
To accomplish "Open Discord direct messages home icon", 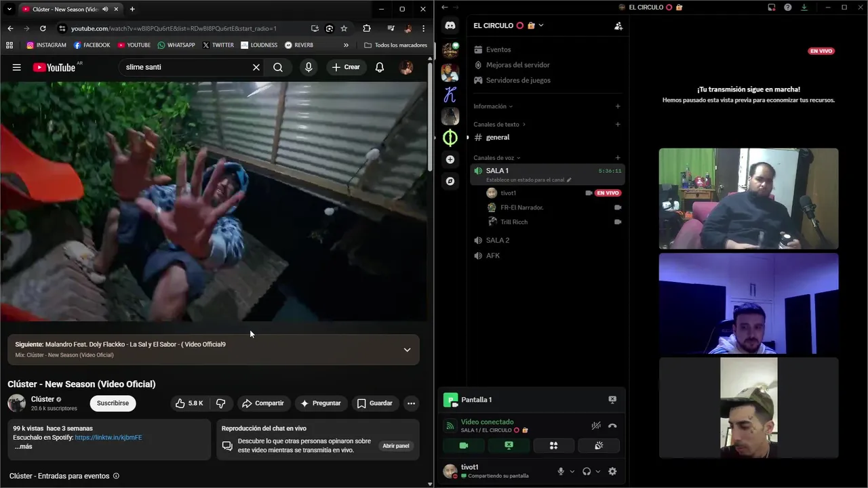I will pos(450,25).
